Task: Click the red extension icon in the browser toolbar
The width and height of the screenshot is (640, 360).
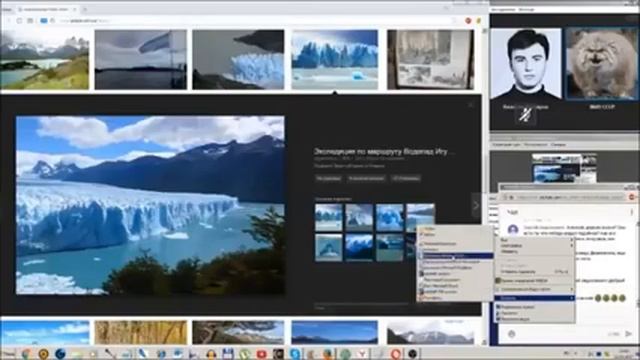Action: click(x=468, y=20)
